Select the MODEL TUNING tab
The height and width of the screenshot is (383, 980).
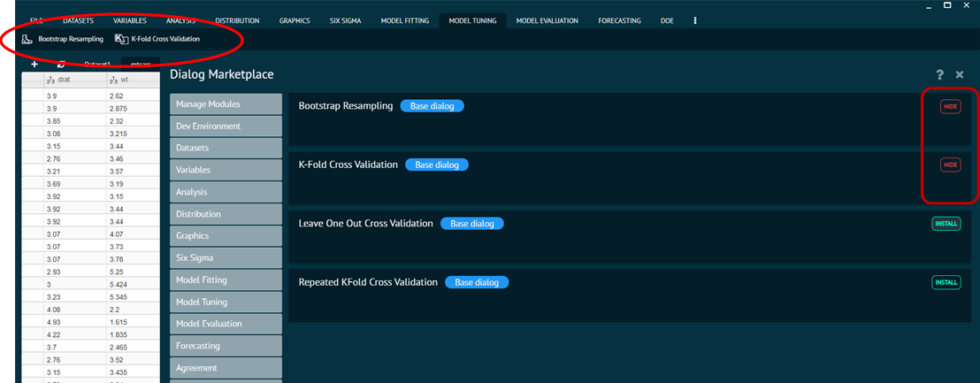click(x=472, y=20)
